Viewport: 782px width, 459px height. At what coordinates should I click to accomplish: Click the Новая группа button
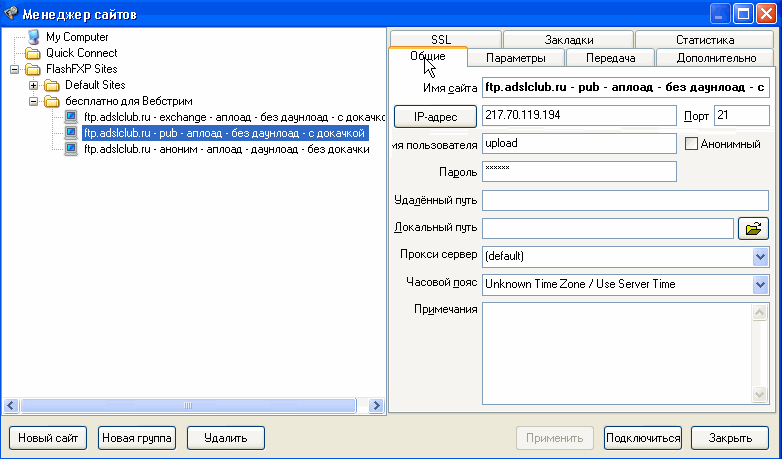click(137, 438)
